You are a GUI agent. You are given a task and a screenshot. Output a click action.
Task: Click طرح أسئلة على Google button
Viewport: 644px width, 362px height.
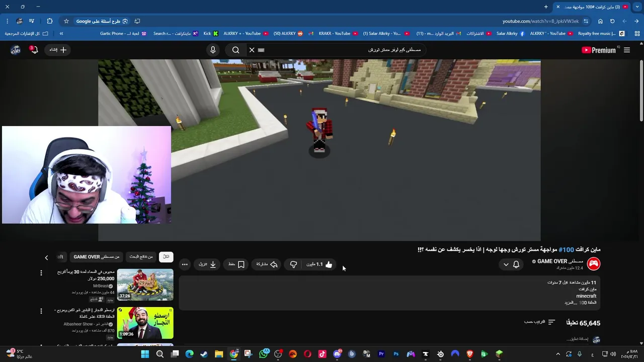(x=102, y=21)
